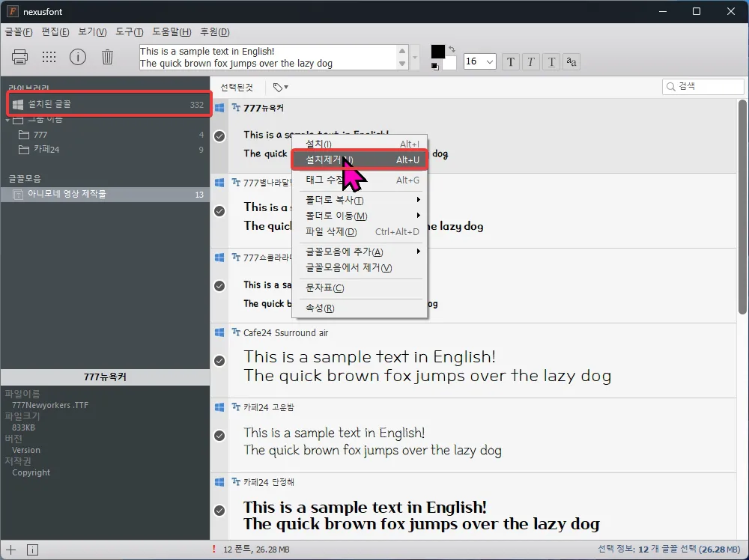Click into the sample text input box
Screen dimensions: 749x560
pos(268,58)
